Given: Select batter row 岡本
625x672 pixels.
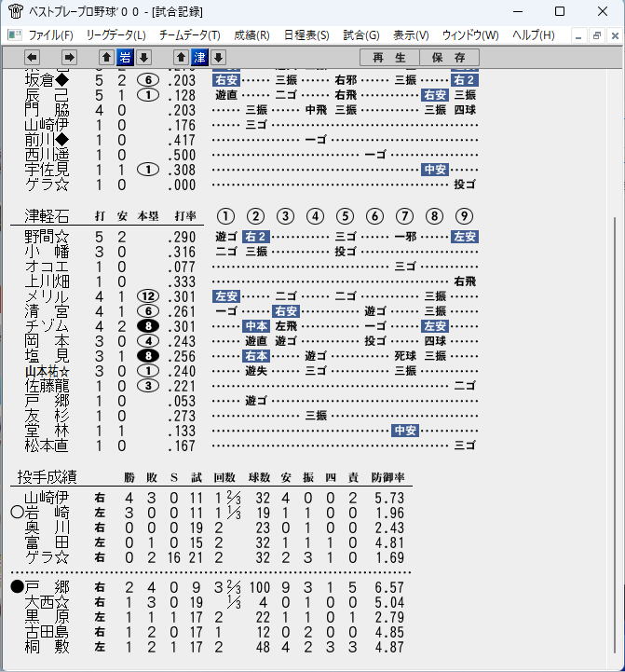Looking at the screenshot, I should [x=251, y=341].
